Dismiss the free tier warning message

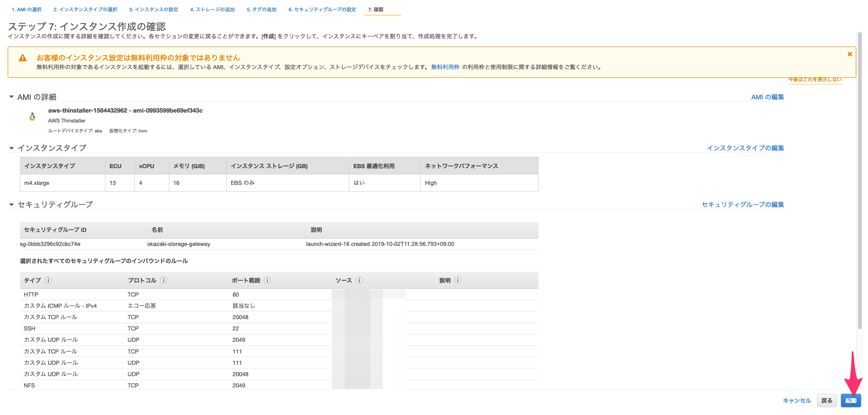849,53
